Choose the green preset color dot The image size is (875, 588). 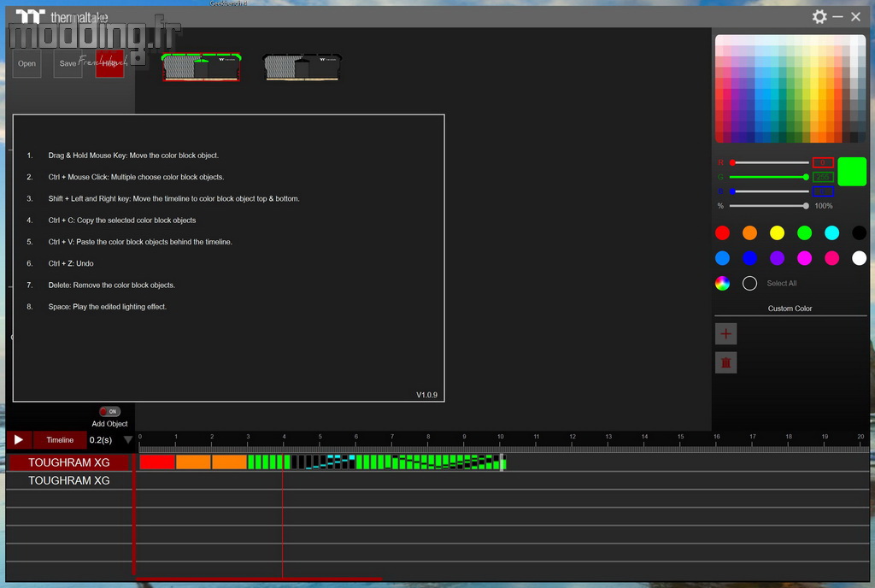coord(804,232)
